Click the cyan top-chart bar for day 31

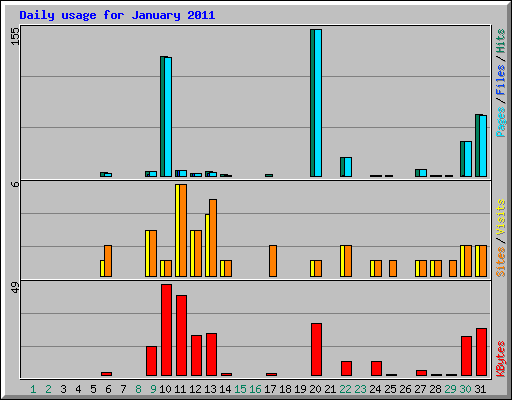483,146
